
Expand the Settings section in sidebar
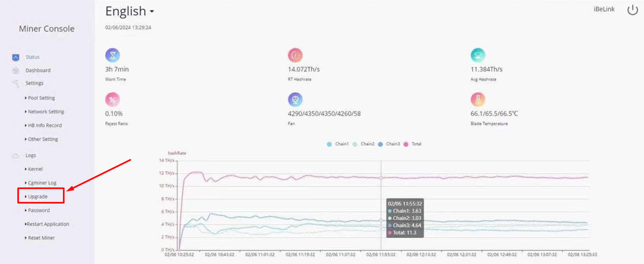34,83
